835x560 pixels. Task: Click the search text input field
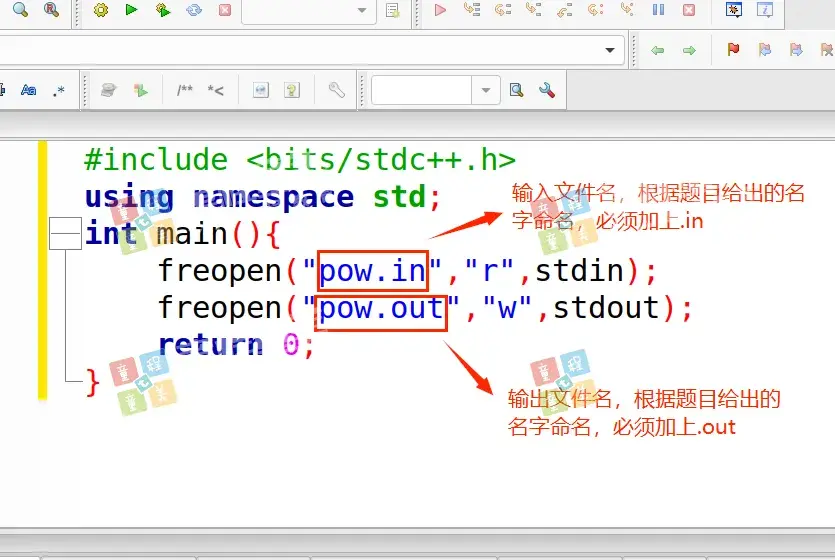(x=421, y=90)
